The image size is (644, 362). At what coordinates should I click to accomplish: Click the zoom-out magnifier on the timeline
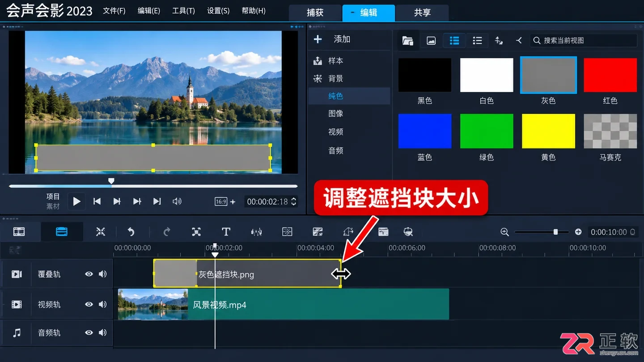(504, 232)
